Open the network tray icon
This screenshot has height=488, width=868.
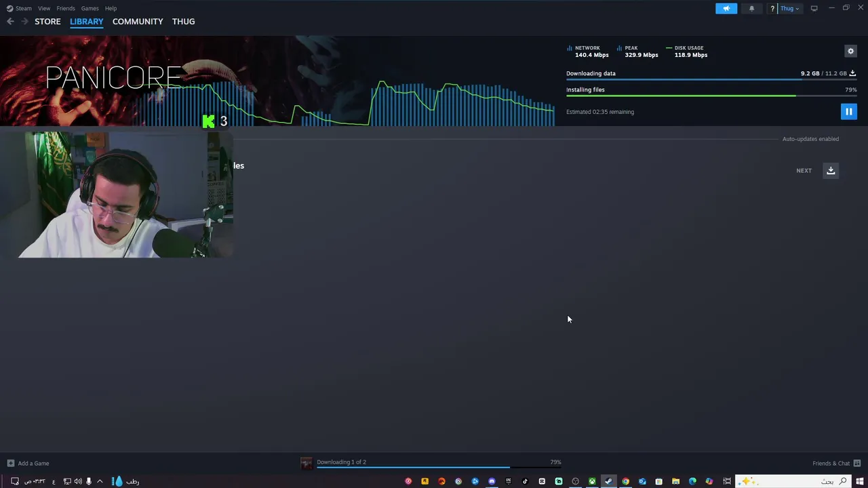67,481
